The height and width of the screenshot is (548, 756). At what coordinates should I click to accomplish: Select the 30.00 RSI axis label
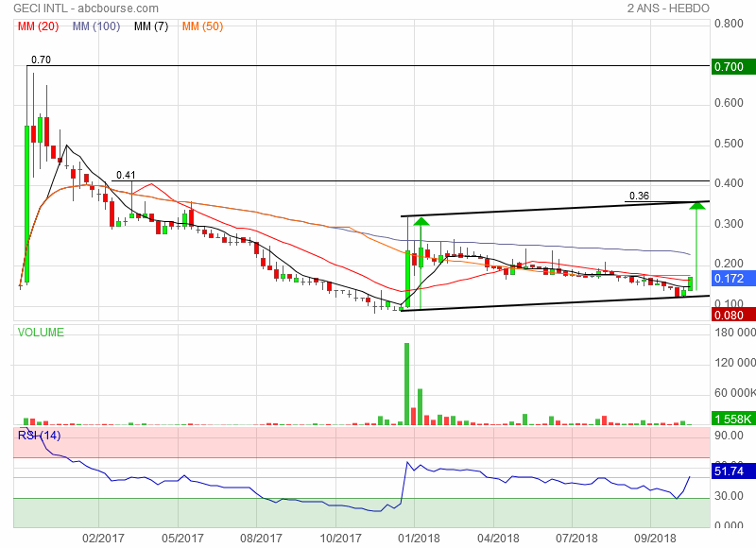coord(729,496)
